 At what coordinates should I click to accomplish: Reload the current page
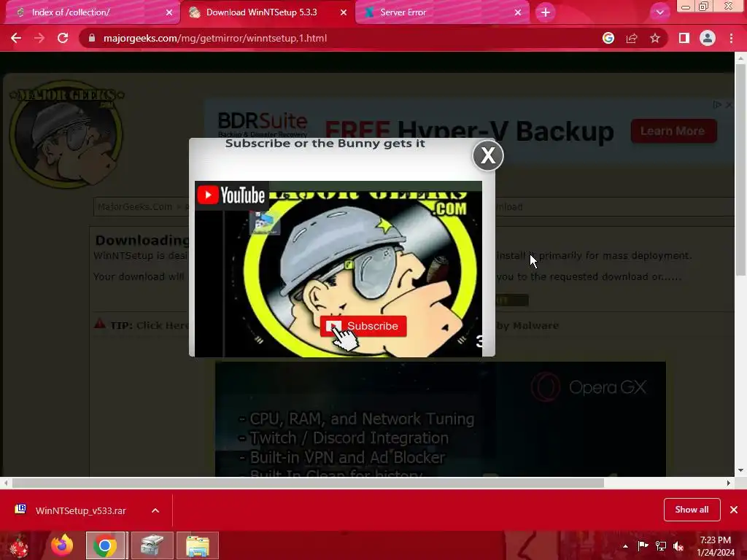click(x=63, y=38)
